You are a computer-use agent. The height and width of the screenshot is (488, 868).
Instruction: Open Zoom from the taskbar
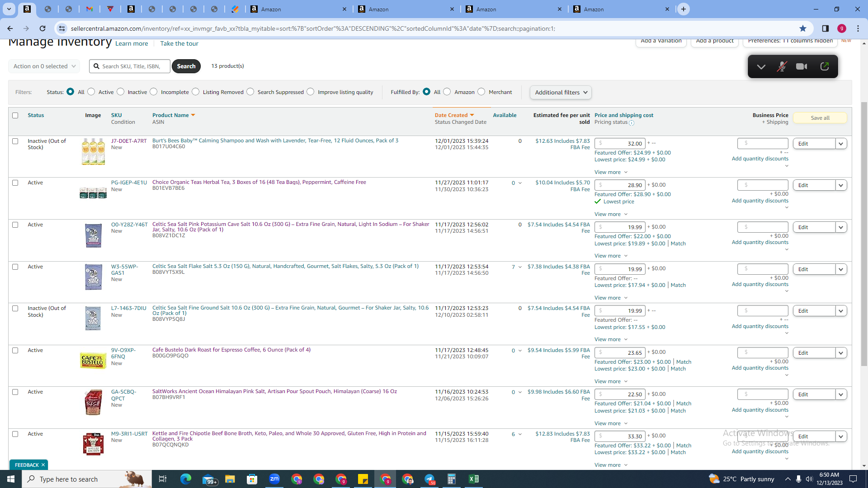pos(274,479)
